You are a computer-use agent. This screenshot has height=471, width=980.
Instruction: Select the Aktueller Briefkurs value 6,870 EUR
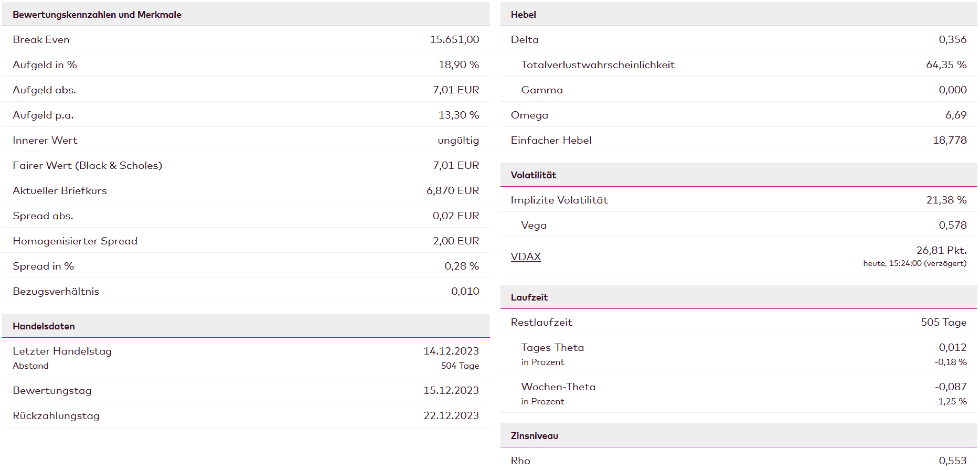[x=452, y=190]
